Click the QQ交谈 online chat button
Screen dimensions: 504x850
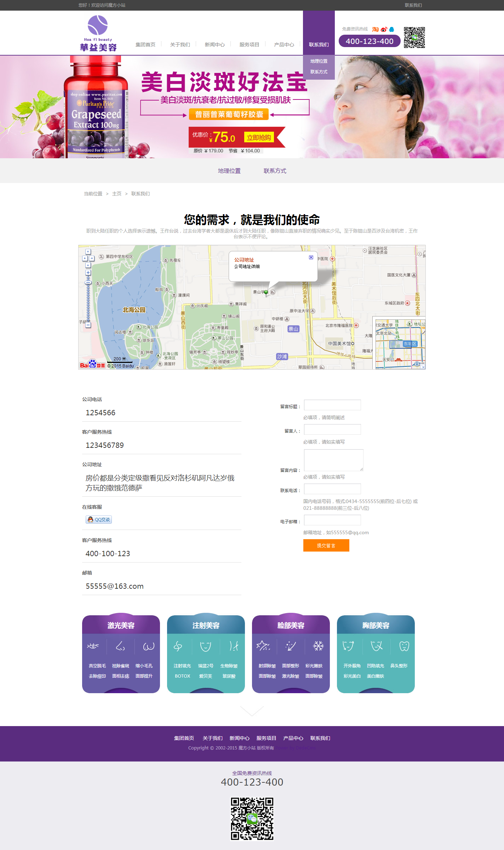tap(99, 519)
